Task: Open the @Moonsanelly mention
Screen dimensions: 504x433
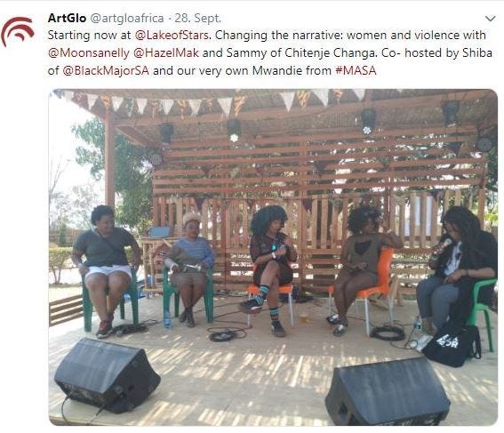Action: (89, 52)
